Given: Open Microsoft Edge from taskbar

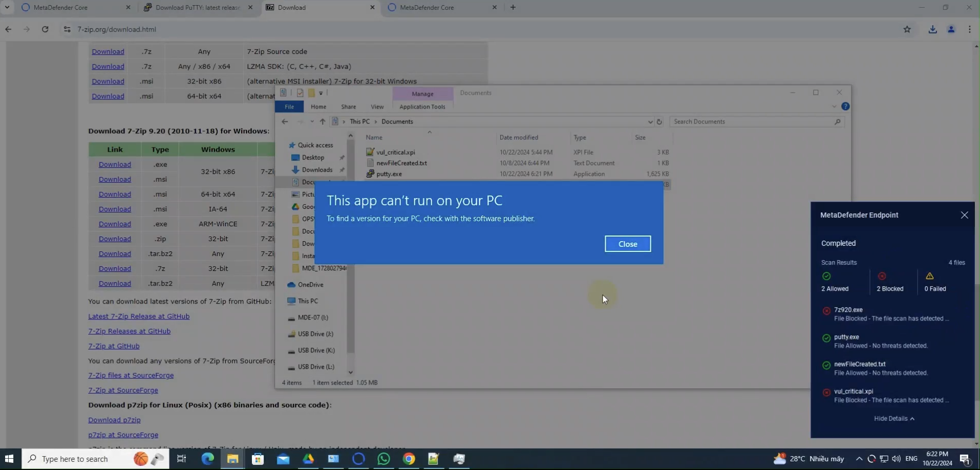Looking at the screenshot, I should point(207,459).
